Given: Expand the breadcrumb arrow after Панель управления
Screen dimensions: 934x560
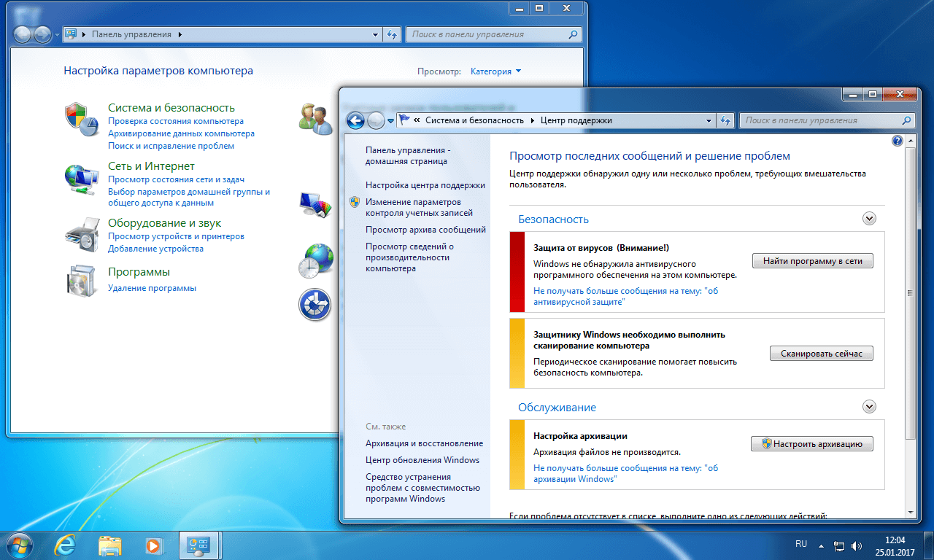Looking at the screenshot, I should tap(180, 34).
